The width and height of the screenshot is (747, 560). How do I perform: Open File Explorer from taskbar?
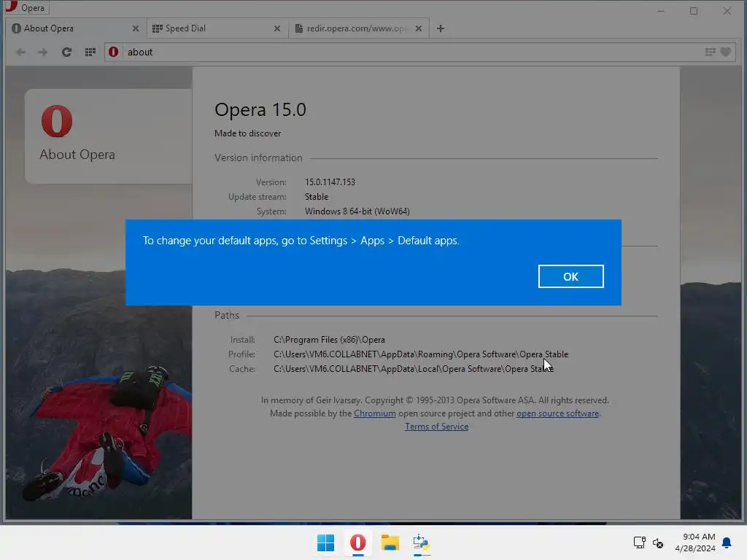pos(390,542)
